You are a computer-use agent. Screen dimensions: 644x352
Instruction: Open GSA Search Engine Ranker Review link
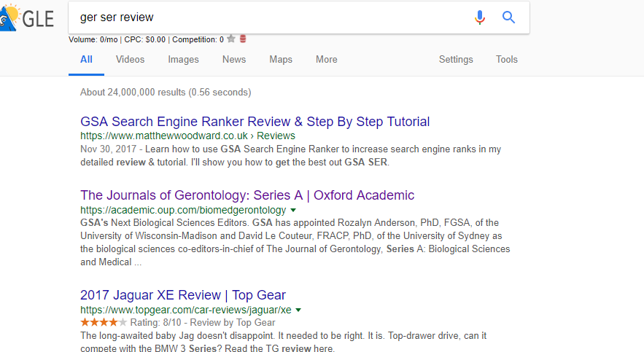coord(255,122)
